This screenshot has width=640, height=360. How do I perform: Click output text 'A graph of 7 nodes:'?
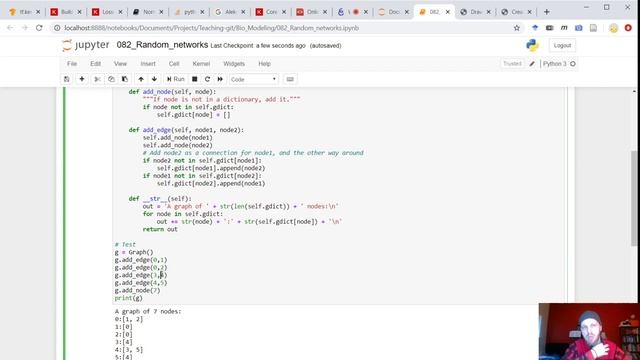click(148, 311)
